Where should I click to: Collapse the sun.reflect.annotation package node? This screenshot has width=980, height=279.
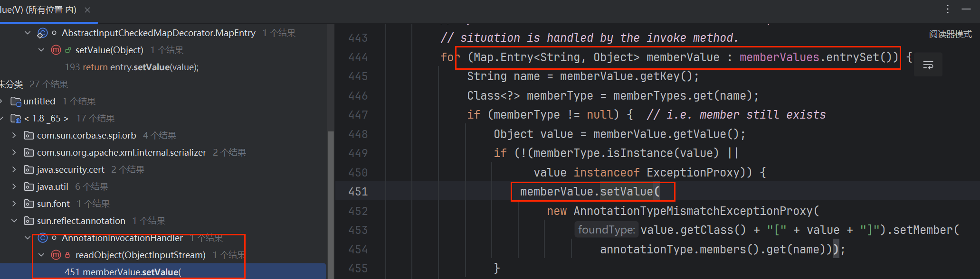14,221
